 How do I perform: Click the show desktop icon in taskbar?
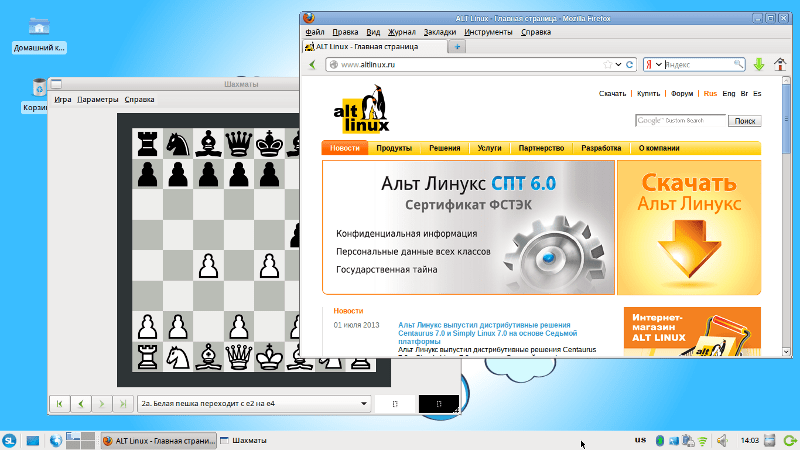pyautogui.click(x=33, y=440)
